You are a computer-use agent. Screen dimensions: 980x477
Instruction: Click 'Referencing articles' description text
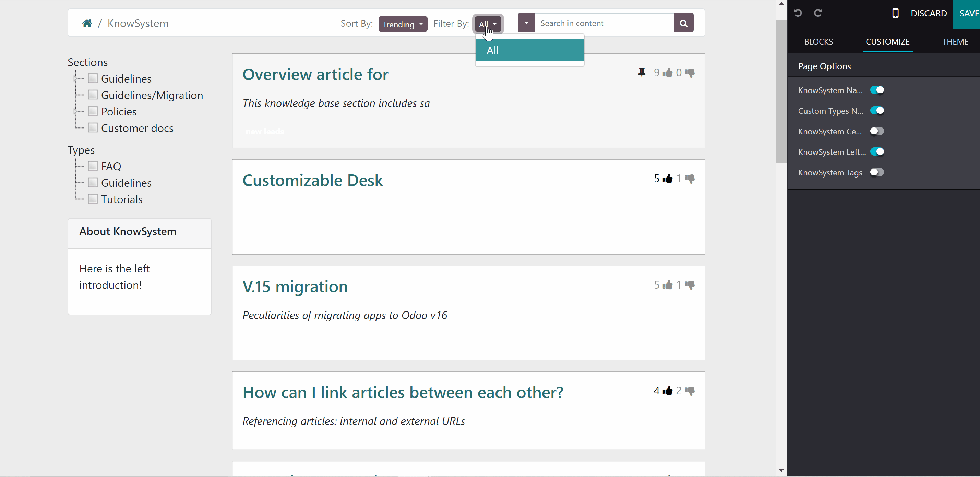(354, 421)
